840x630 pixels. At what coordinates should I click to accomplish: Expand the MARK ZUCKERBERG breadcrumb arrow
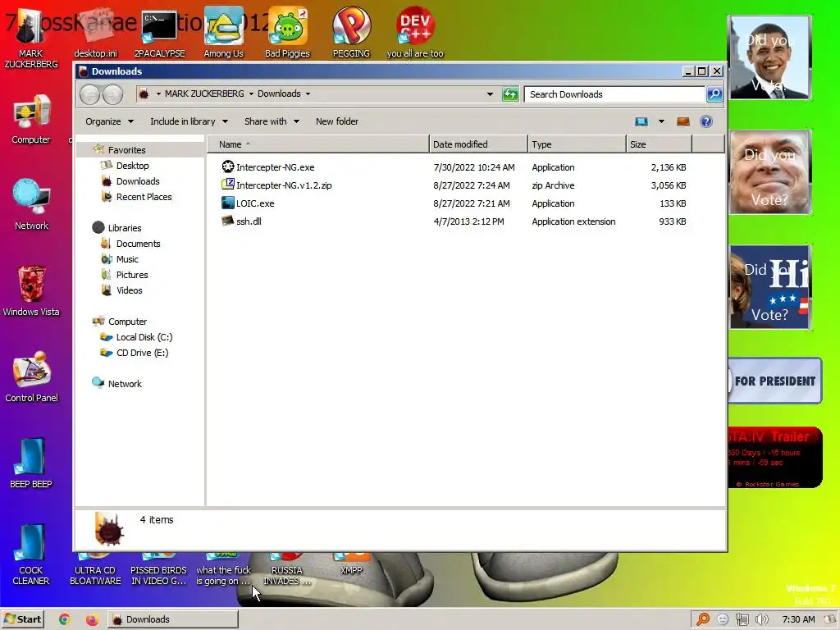coord(251,94)
